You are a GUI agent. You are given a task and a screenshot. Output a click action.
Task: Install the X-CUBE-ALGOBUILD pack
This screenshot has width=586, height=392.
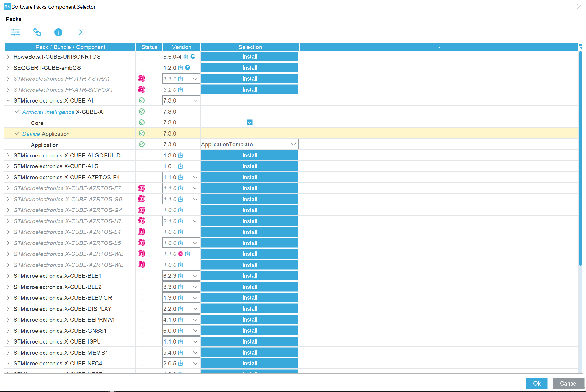(250, 155)
